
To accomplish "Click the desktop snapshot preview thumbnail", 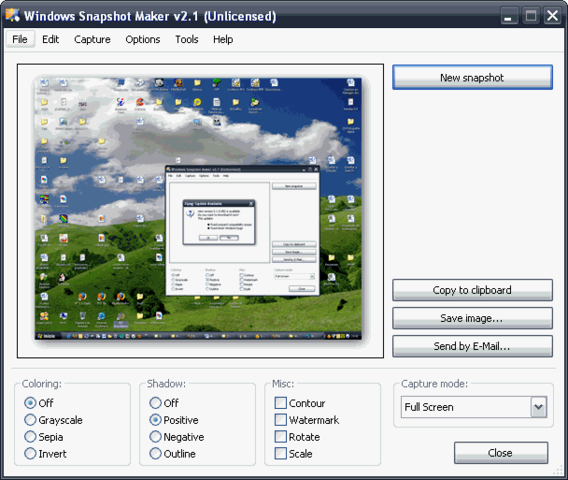I will click(200, 210).
